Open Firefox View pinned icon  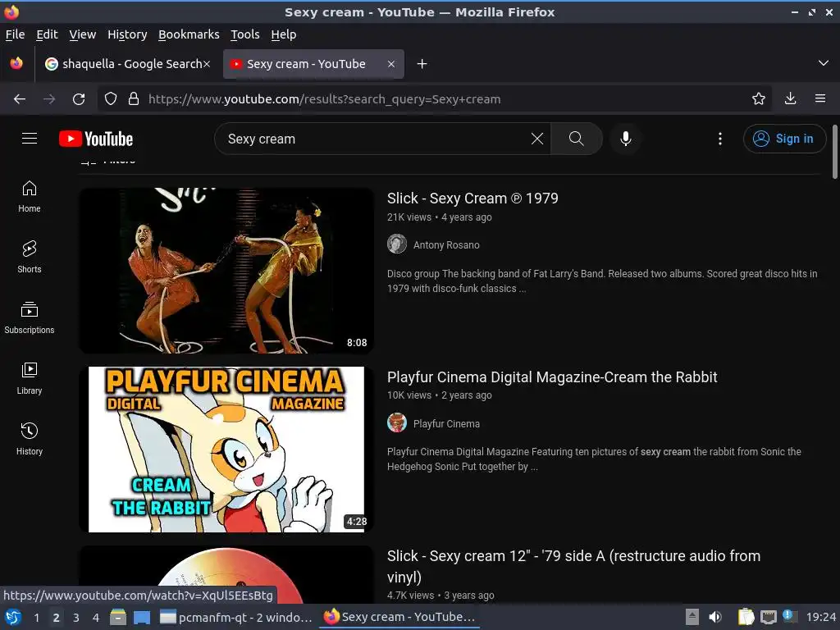click(16, 64)
